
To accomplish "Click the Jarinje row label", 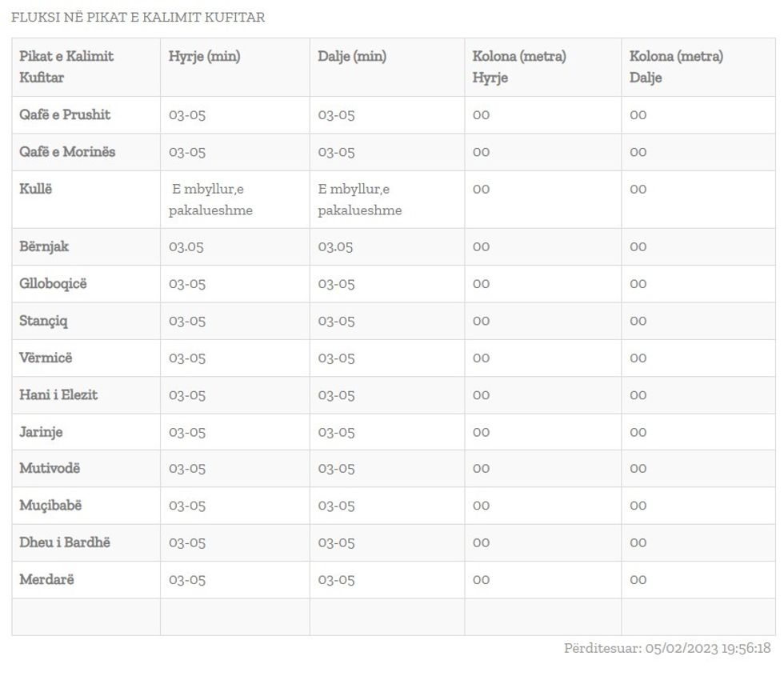I will (x=41, y=432).
